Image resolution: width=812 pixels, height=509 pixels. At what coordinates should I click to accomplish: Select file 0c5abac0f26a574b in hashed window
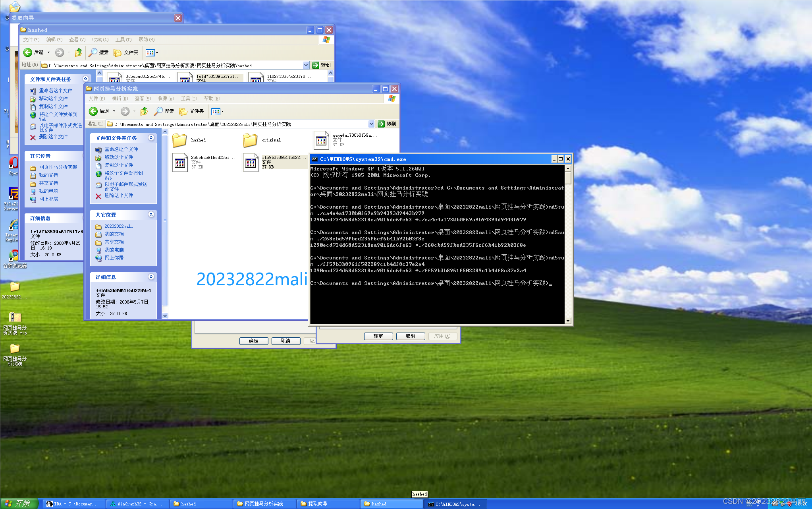[x=114, y=77]
